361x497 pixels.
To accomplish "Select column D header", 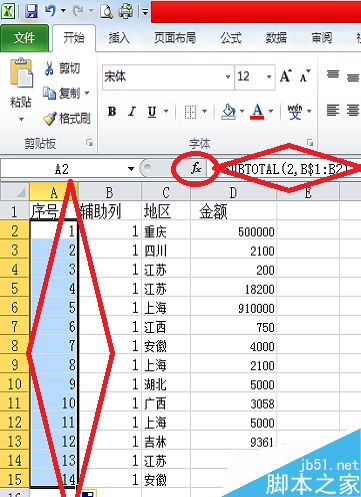I will 233,192.
